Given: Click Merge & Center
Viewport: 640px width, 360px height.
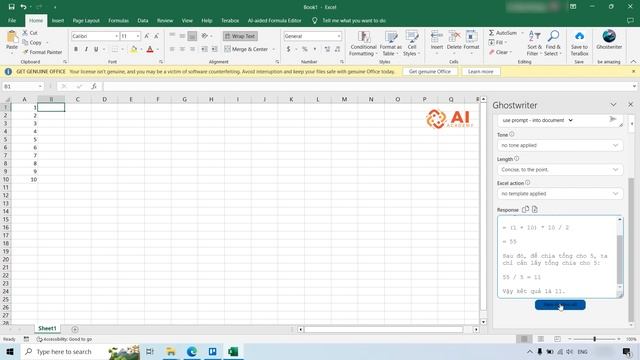Looking at the screenshot, I should point(246,49).
